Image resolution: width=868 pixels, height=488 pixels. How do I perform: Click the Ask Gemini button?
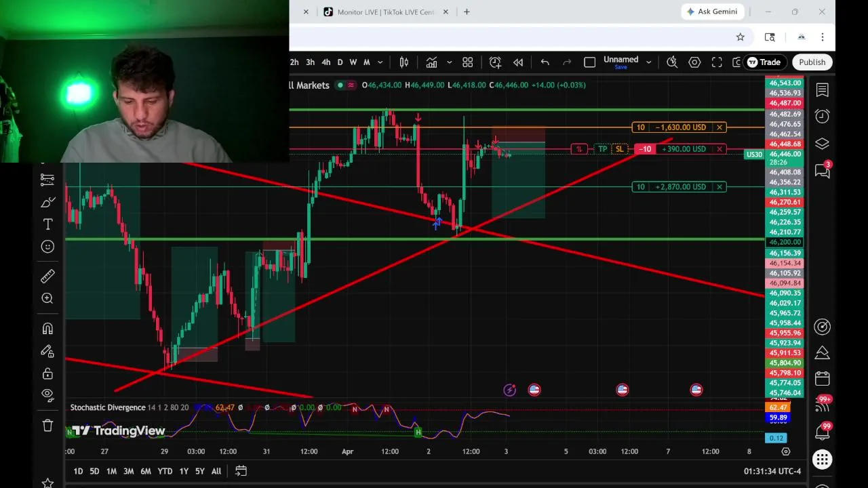(713, 12)
